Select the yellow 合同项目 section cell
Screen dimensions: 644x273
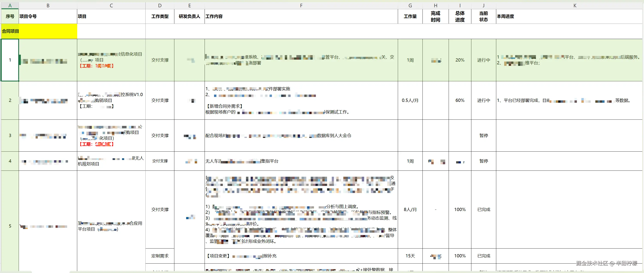click(39, 31)
